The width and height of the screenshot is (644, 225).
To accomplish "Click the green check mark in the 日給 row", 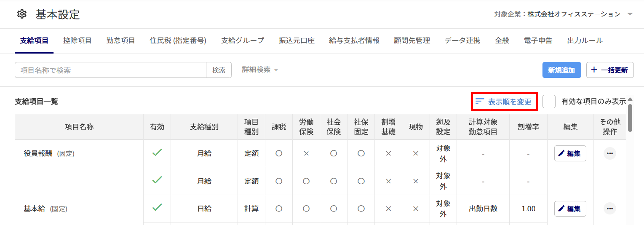I will point(157,208).
